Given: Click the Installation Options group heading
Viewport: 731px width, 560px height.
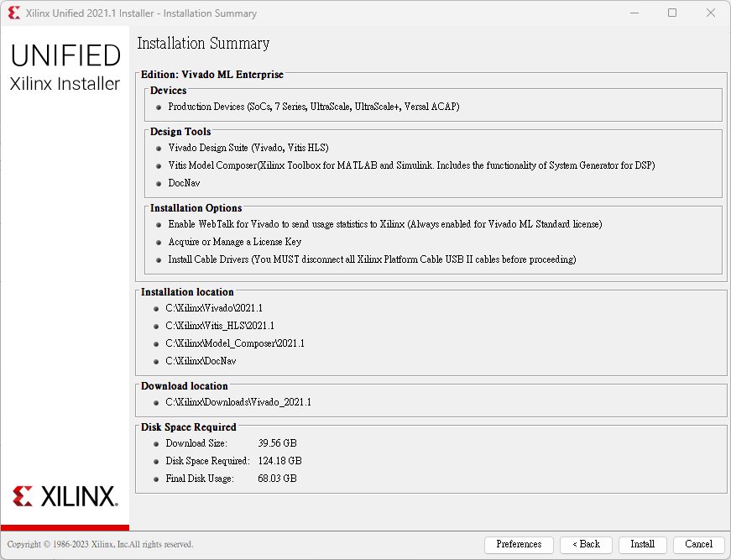Looking at the screenshot, I should coord(196,208).
